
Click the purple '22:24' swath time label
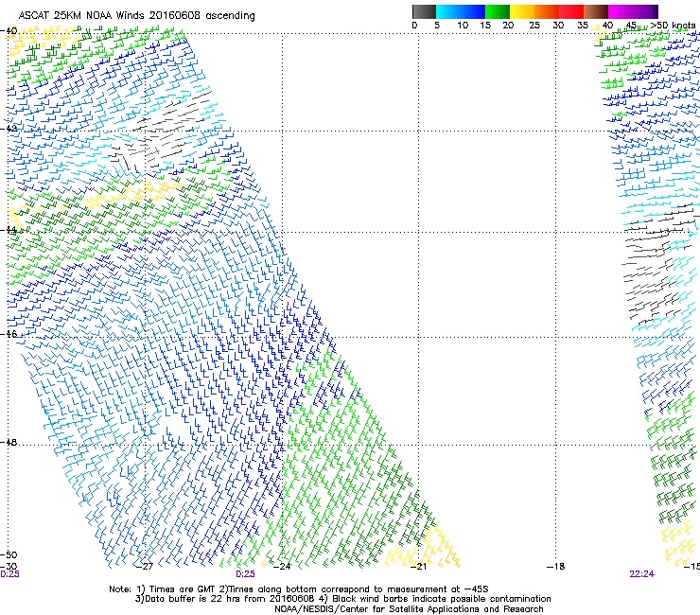point(642,574)
